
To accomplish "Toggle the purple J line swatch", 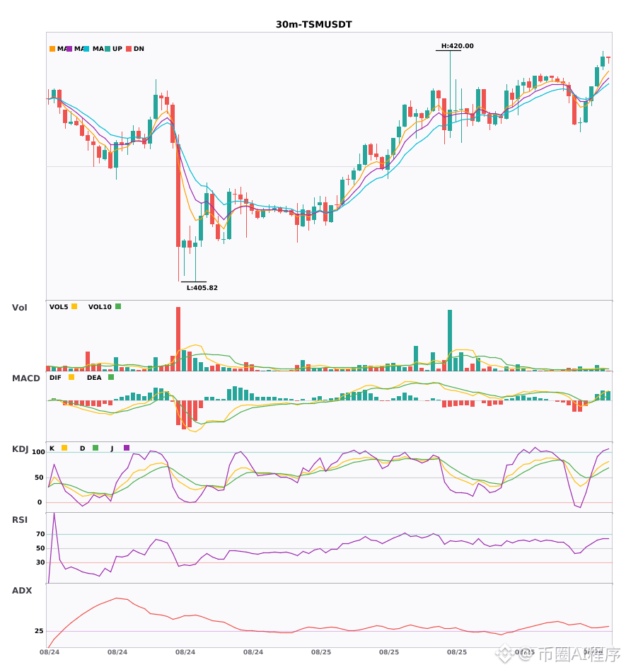I will point(127,448).
